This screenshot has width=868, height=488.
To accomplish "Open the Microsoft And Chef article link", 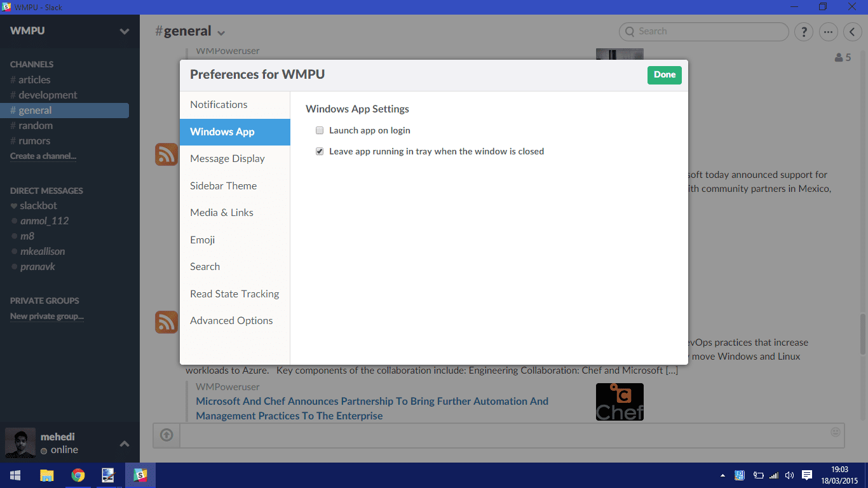I will [x=372, y=409].
